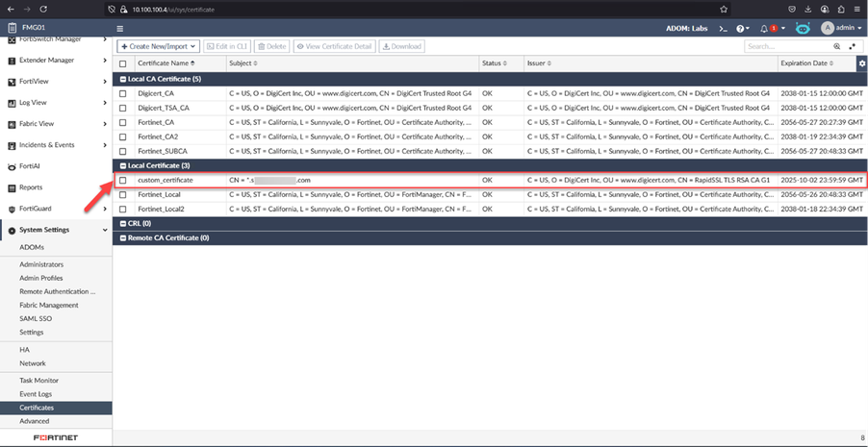Open the table column settings gear
This screenshot has width=868, height=447.
coord(862,63)
